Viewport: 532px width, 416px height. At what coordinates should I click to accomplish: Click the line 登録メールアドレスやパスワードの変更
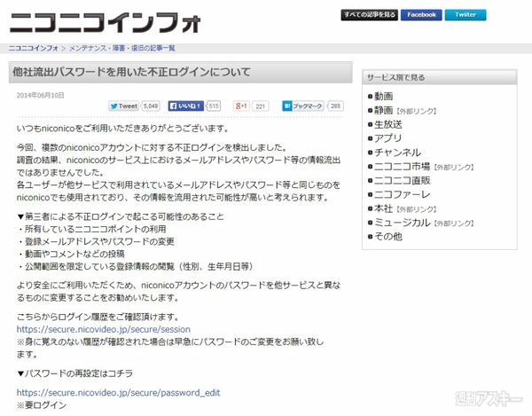point(99,241)
